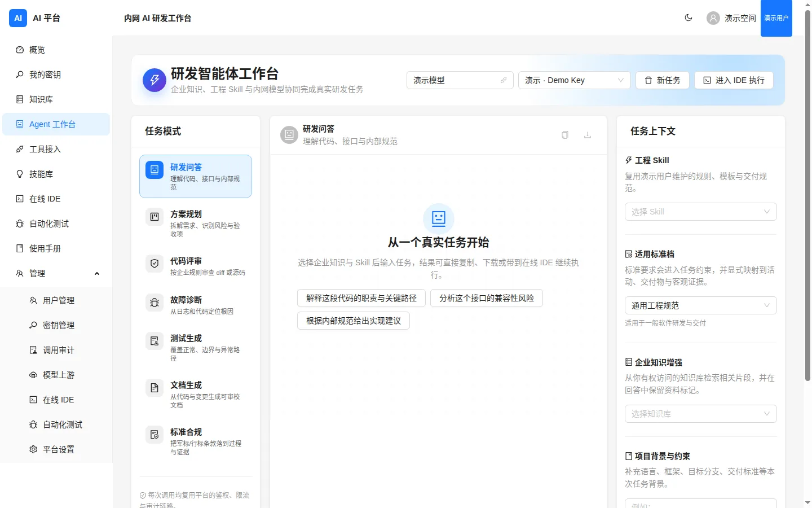The width and height of the screenshot is (812, 508).
Task: Open the 演示 · Demo Key dropdown
Action: tap(574, 80)
